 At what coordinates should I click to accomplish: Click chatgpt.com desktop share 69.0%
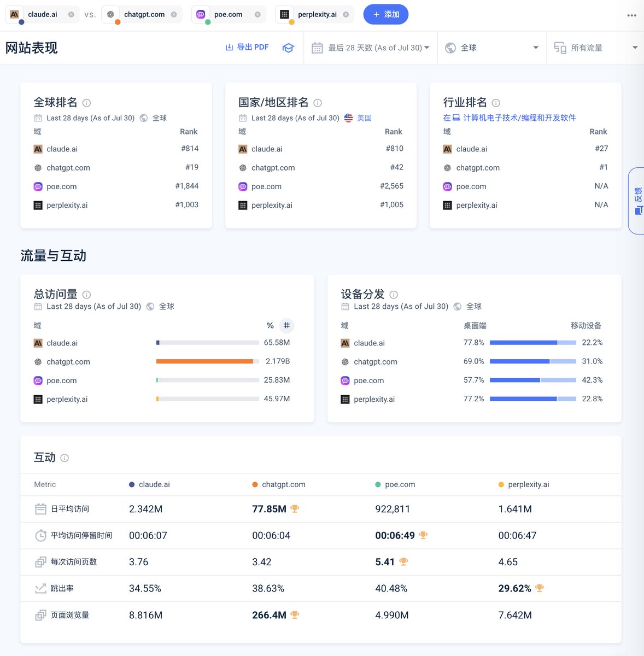(x=474, y=361)
